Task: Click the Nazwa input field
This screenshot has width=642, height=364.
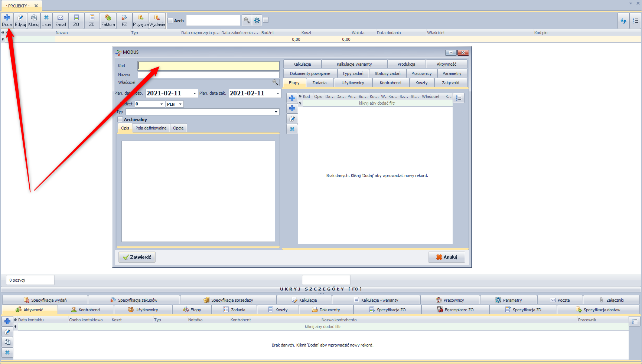Action: (208, 75)
